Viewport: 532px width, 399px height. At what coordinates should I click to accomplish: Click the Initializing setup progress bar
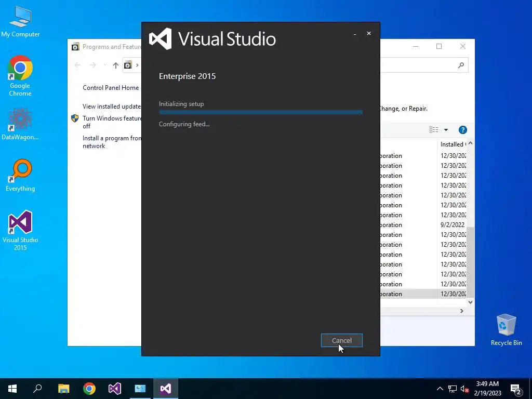261,112
